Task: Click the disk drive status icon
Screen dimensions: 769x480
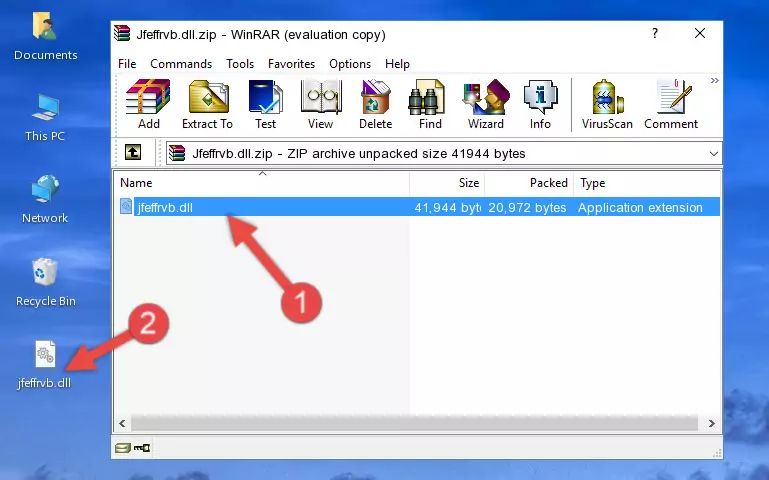Action: (123, 447)
